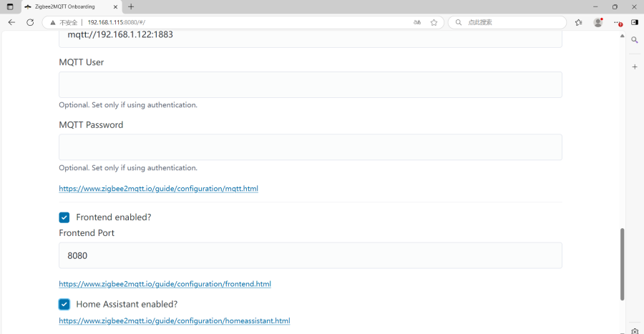
Task: Click the MQTT User label
Action: coord(82,62)
